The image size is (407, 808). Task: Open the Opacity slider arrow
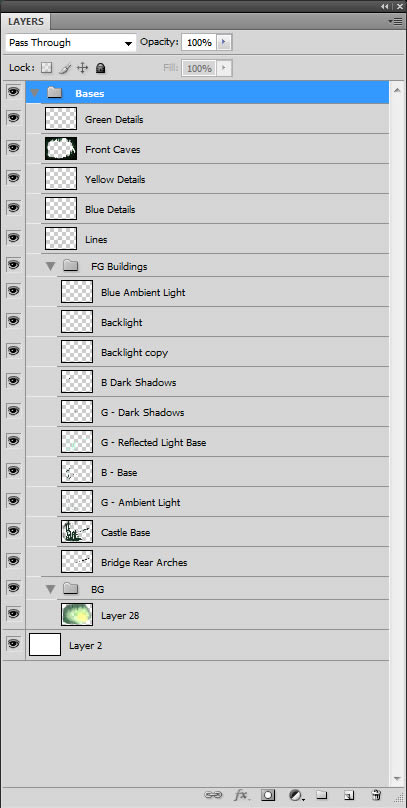tap(224, 42)
